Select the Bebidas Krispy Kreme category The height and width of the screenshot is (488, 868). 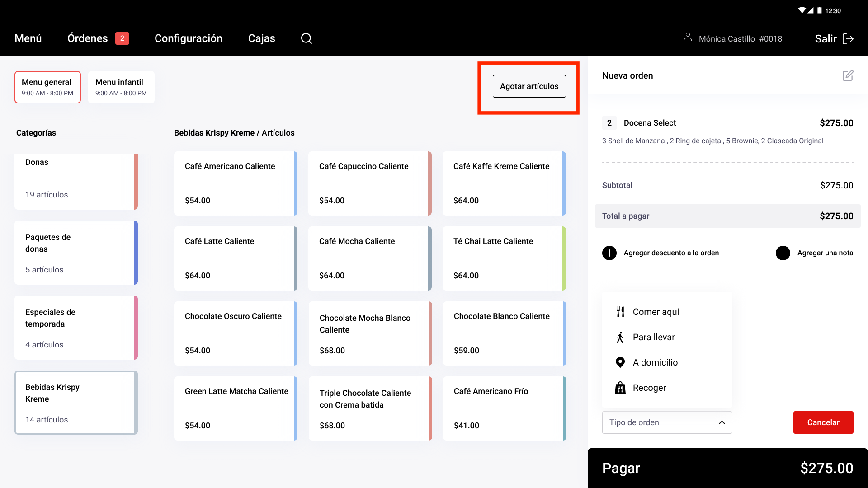pyautogui.click(x=76, y=403)
